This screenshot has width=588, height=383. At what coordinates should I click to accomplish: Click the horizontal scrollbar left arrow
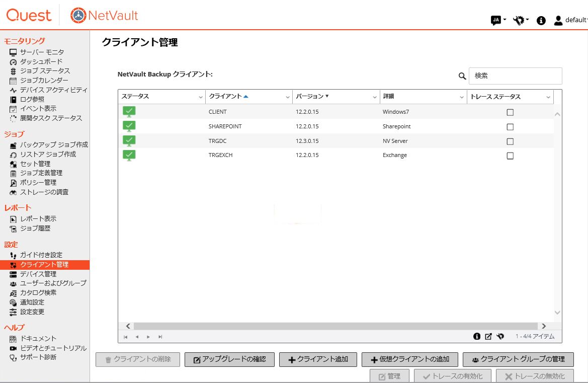pyautogui.click(x=128, y=326)
